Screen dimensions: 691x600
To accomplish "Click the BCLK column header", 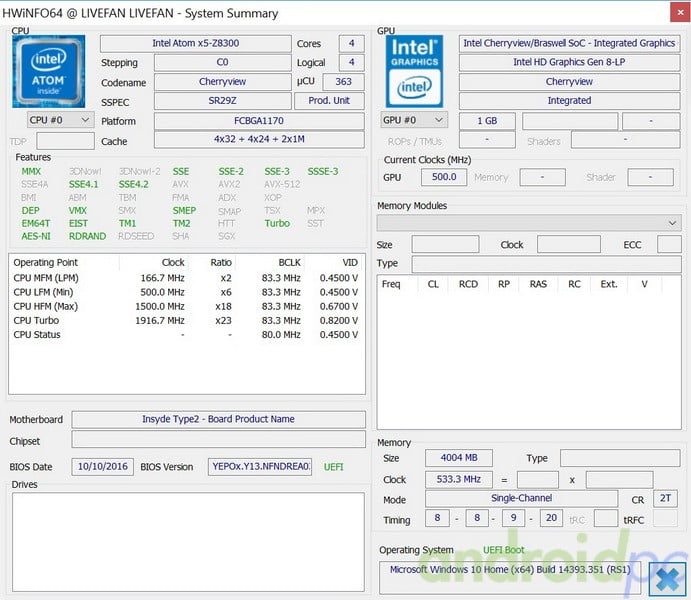I will [270, 263].
